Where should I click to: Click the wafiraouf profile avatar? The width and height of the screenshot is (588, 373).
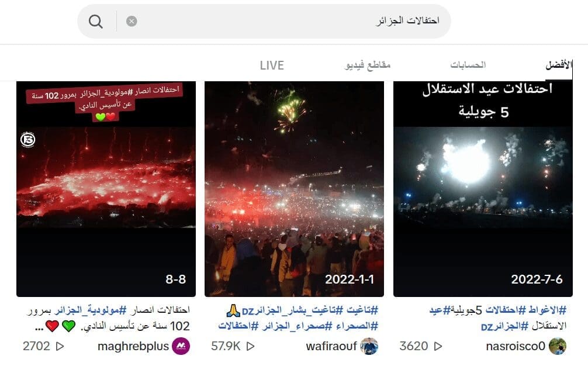pos(369,346)
